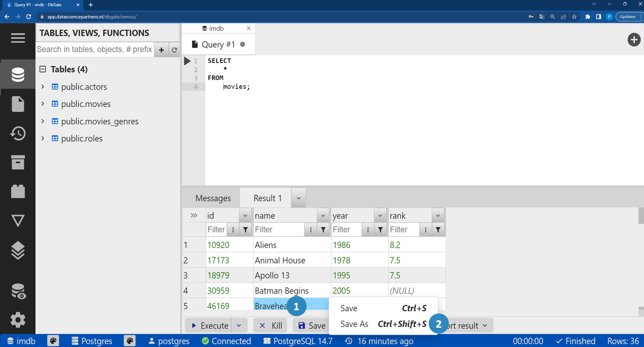Select the database connections sidebar icon
The width and height of the screenshot is (644, 347).
tap(18, 74)
